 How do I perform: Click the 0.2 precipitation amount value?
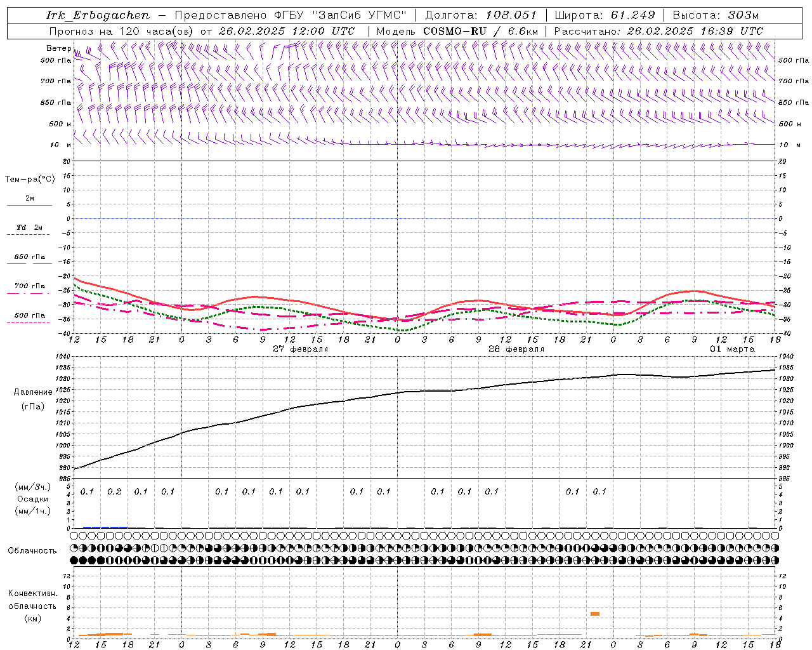(x=114, y=491)
